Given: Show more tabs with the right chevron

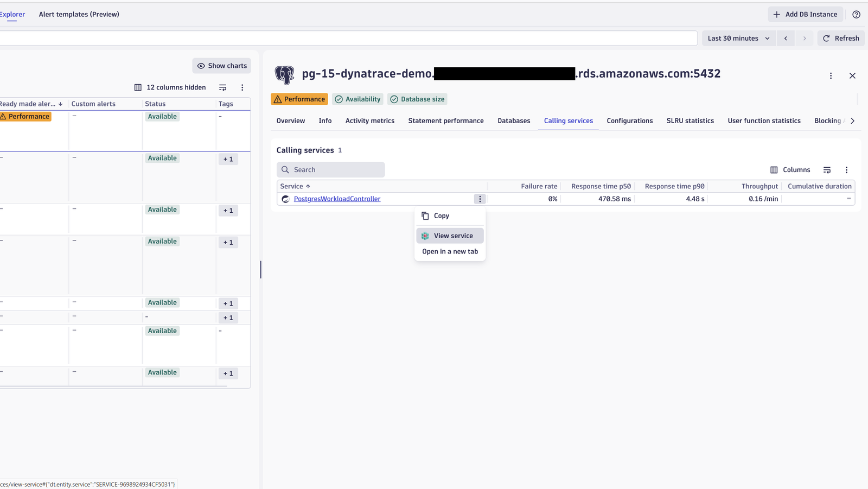Looking at the screenshot, I should pos(853,121).
